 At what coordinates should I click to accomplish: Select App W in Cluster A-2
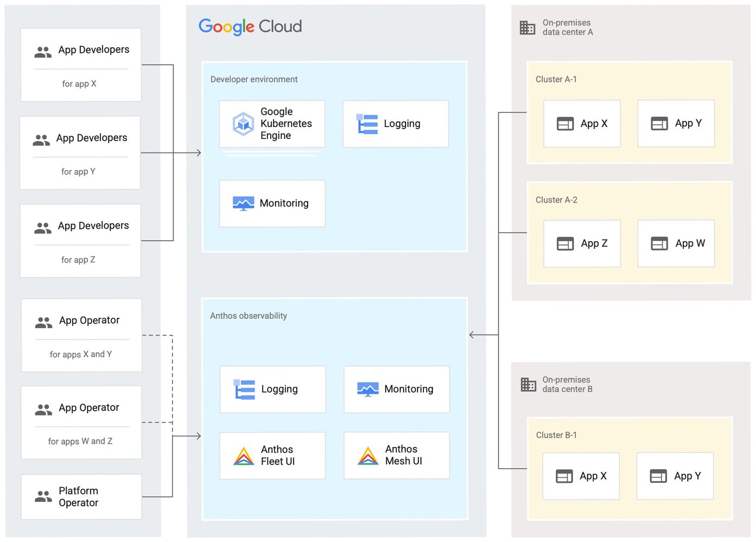tap(676, 243)
